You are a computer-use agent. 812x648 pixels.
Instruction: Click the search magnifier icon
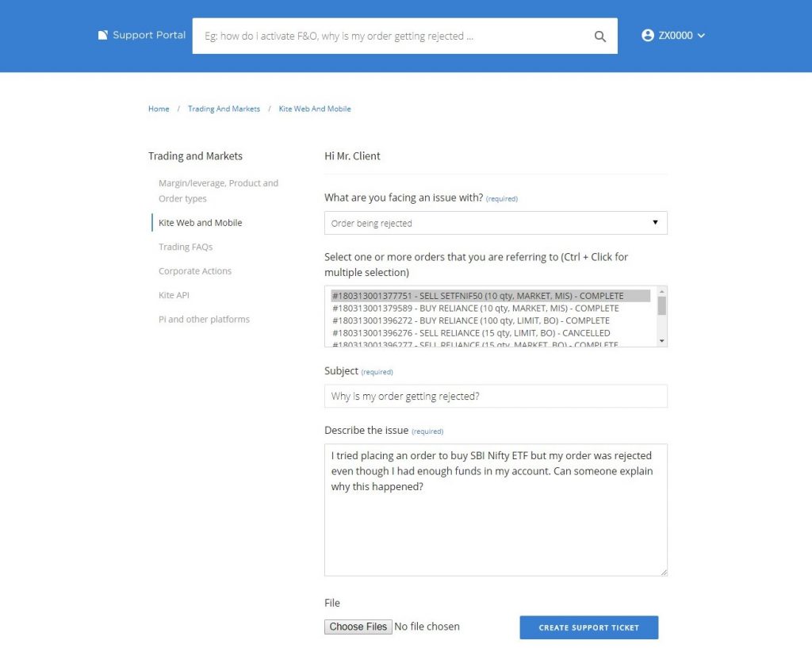coord(599,36)
